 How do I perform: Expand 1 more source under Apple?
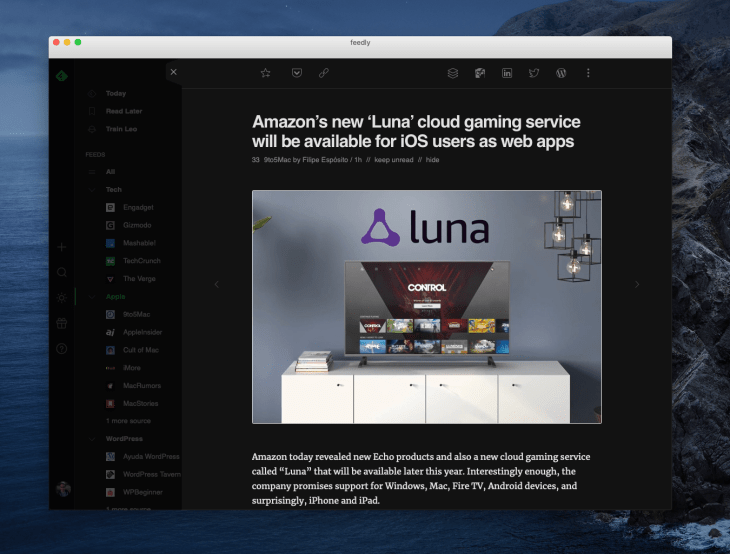pyautogui.click(x=131, y=421)
